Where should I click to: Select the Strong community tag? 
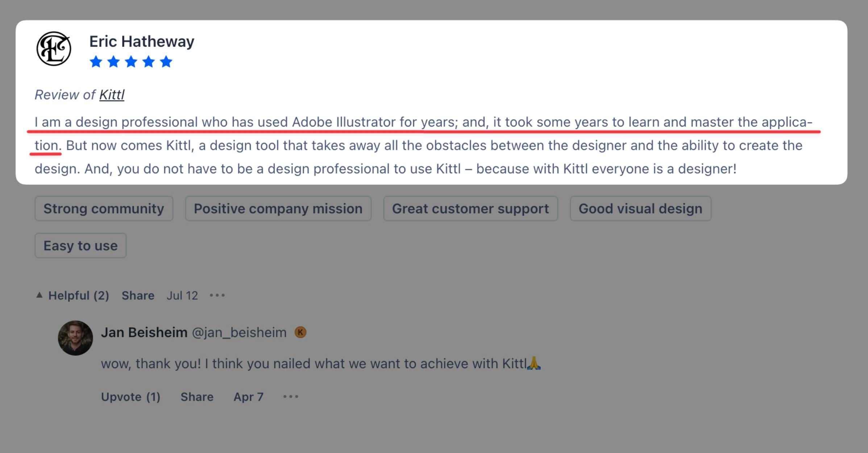pos(104,208)
